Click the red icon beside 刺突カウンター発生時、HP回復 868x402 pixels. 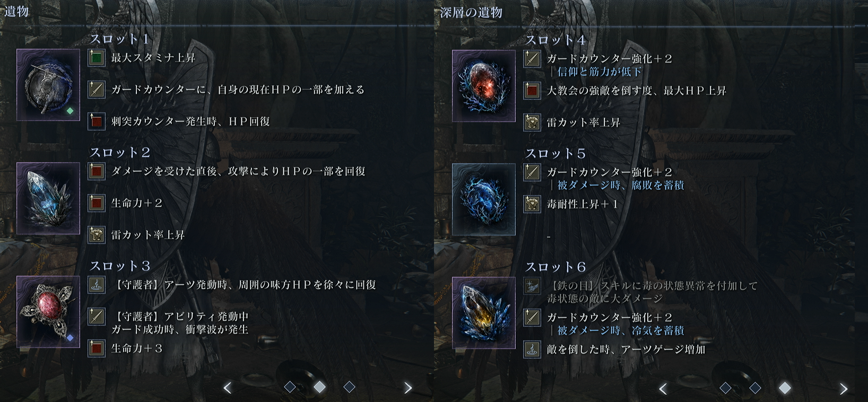[97, 121]
